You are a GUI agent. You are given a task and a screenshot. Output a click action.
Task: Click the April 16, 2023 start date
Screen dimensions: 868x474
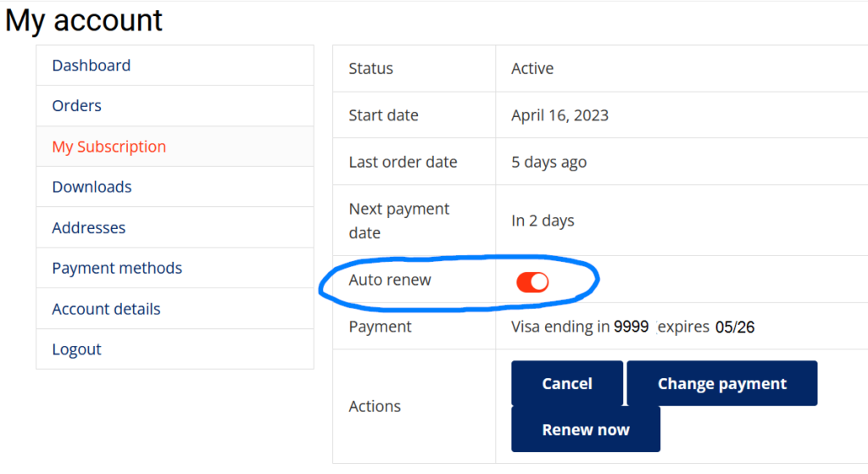click(559, 115)
